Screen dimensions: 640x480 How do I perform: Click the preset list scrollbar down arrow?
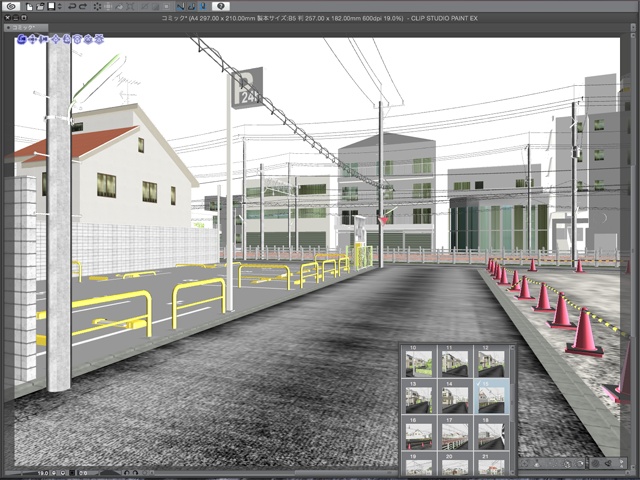(x=512, y=473)
